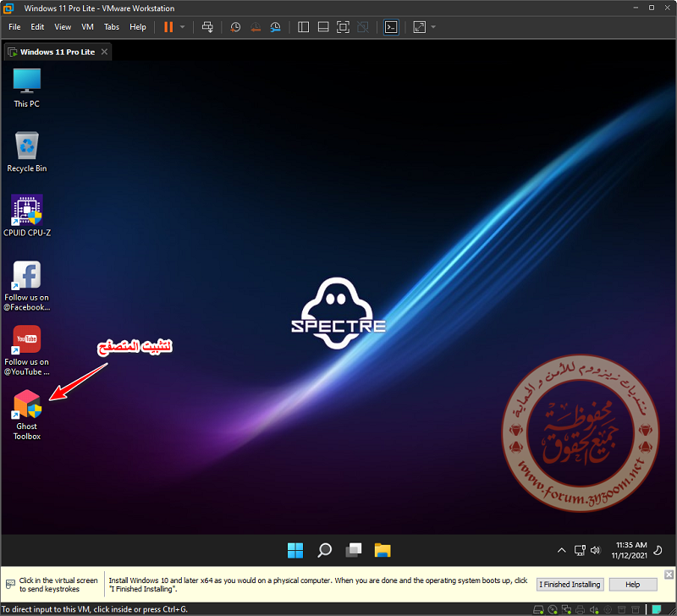
Task: Select the This PC desktop icon
Action: 27,88
